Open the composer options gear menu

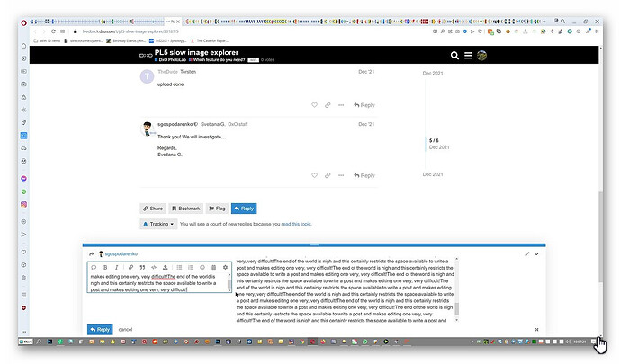225,268
